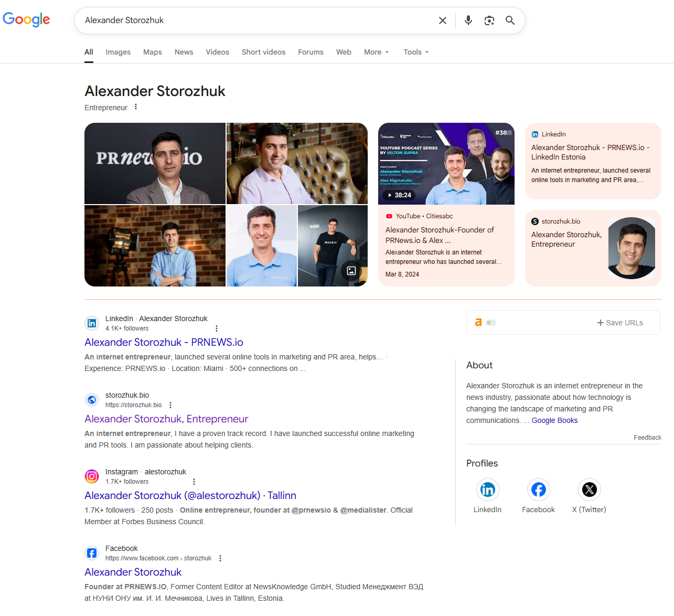Click globe favicon of storozhuk.bio result

[x=92, y=400]
